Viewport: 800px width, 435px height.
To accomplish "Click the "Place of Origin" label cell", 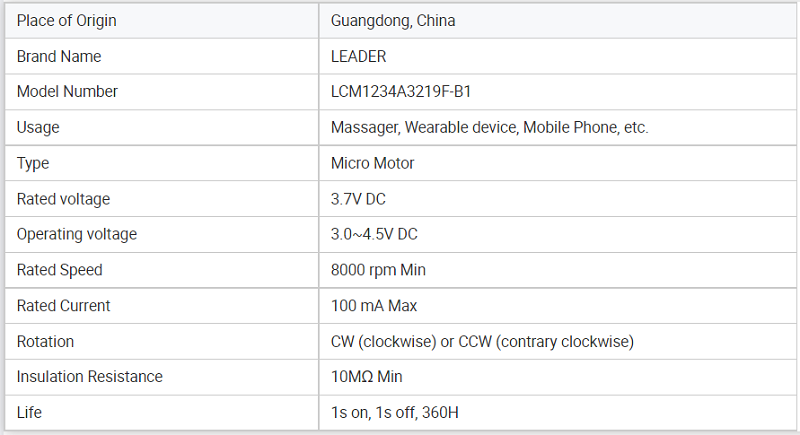I will click(67, 21).
